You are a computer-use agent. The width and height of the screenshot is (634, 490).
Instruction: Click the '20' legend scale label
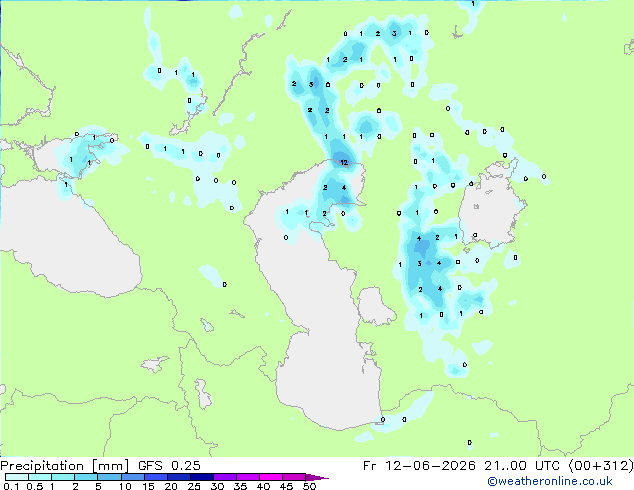171,486
